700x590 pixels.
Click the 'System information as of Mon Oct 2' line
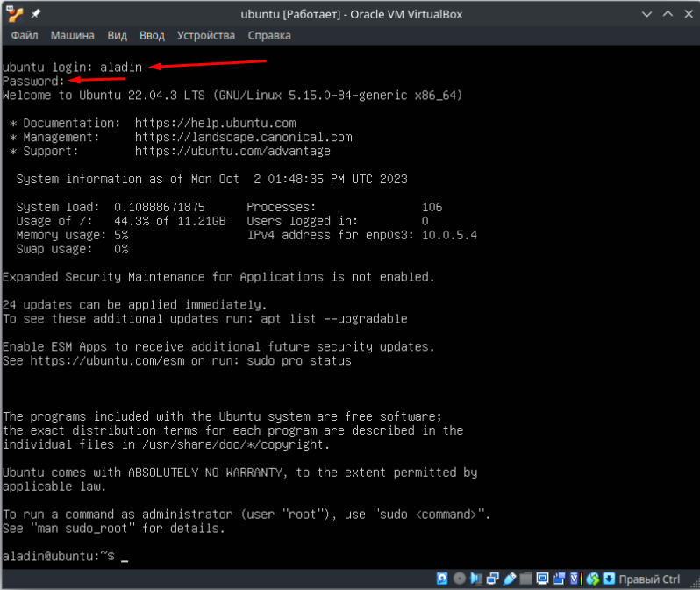pos(211,180)
